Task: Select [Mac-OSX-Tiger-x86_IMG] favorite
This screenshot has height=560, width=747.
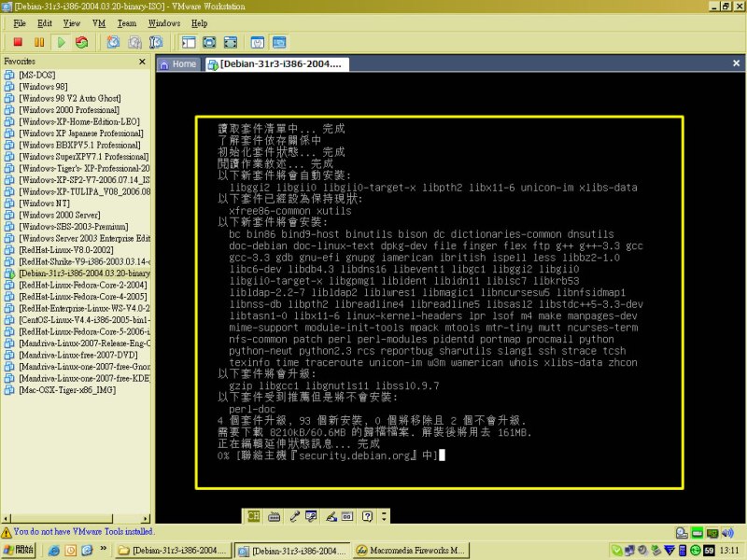Action: [67, 390]
